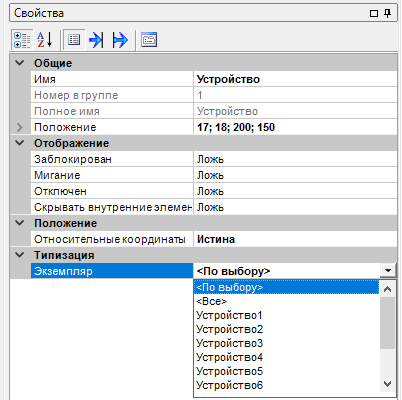
Task: Collapse the Отображение category
Action: [20, 143]
